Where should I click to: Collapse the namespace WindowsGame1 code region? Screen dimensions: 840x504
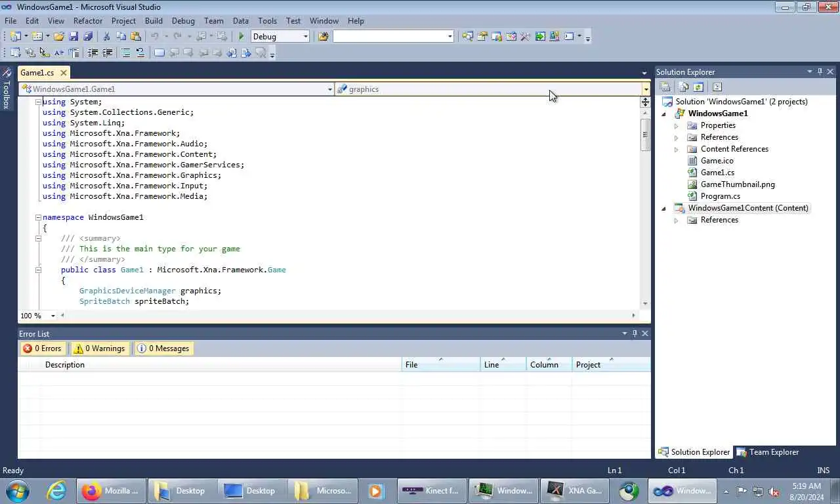[38, 217]
